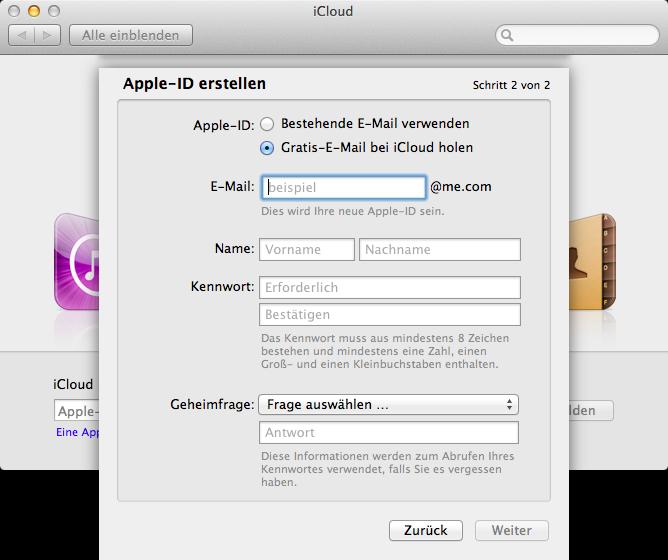Click the toolbar search field
The image size is (668, 560).
(x=577, y=35)
